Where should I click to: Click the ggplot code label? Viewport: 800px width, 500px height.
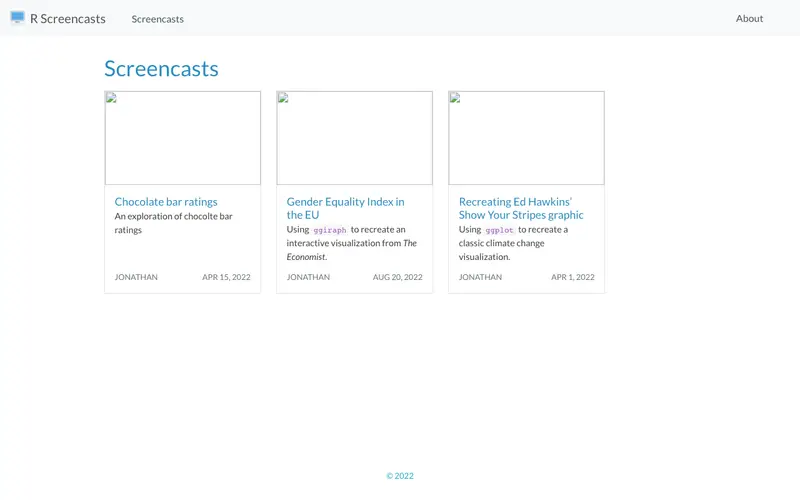click(x=499, y=230)
